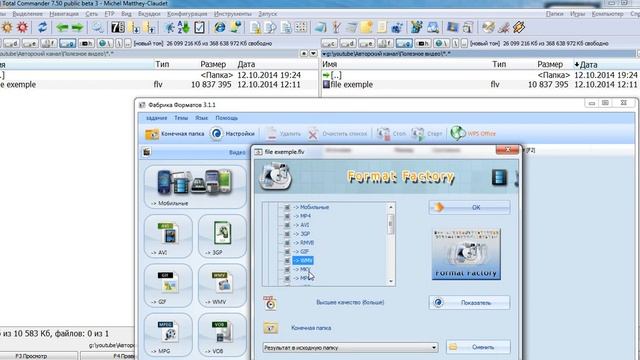Image resolution: width=640 pixels, height=360 pixels.
Task: Click the Удалить toolbar button
Action: 283,133
